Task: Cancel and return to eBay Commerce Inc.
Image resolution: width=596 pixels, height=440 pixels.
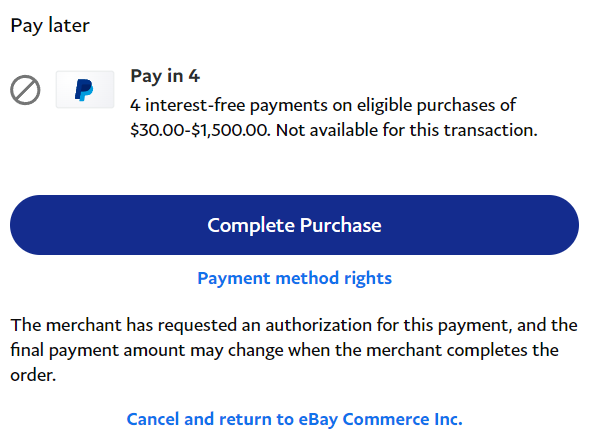Action: (295, 419)
